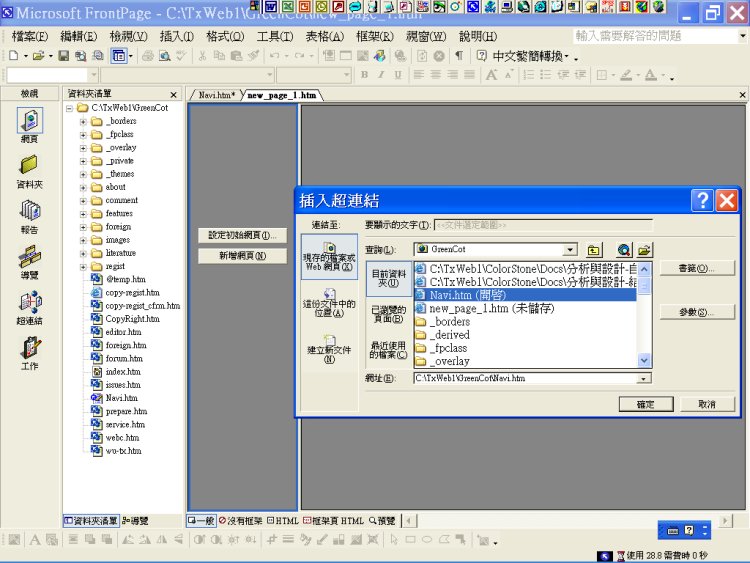Select index.htm in the folder list
This screenshot has width=750, height=563.
point(123,371)
